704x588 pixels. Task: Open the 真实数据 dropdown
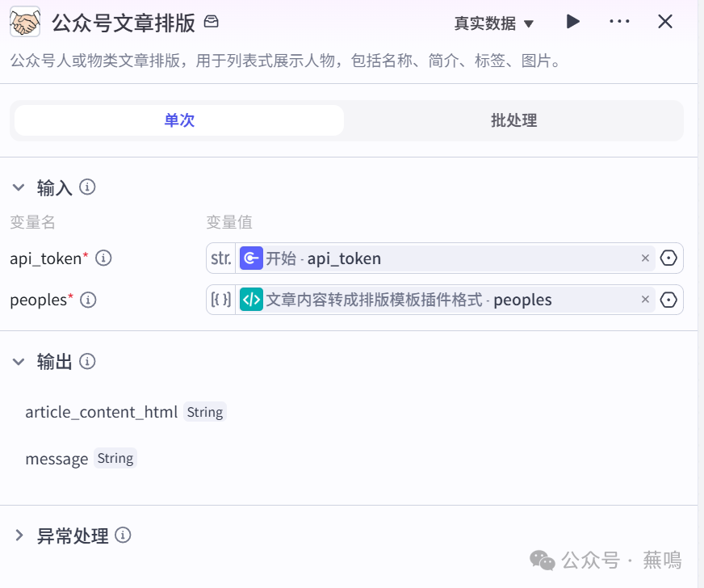(x=494, y=23)
